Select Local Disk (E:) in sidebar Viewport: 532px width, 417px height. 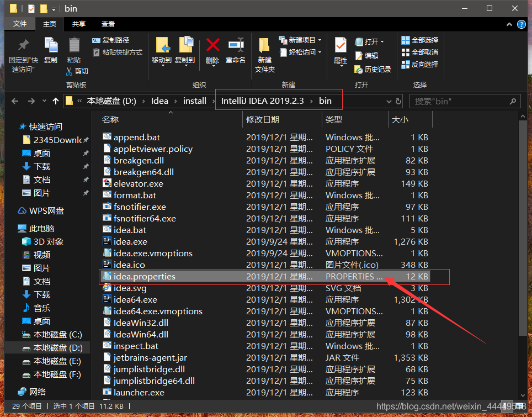pos(51,361)
